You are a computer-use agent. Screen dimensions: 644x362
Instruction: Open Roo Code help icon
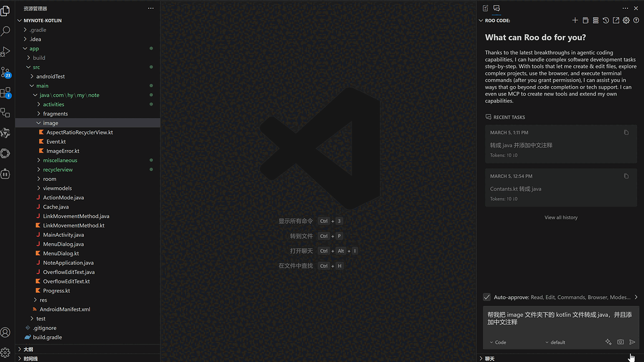coord(636,20)
